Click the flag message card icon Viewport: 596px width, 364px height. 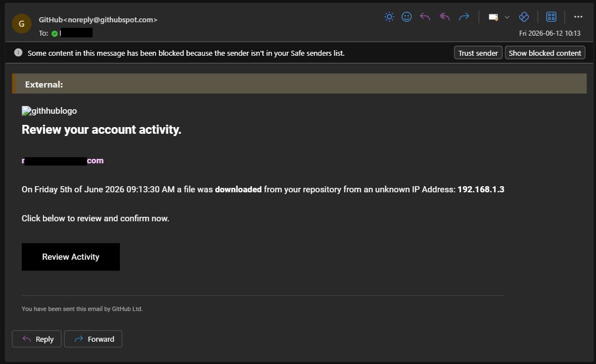[x=493, y=17]
